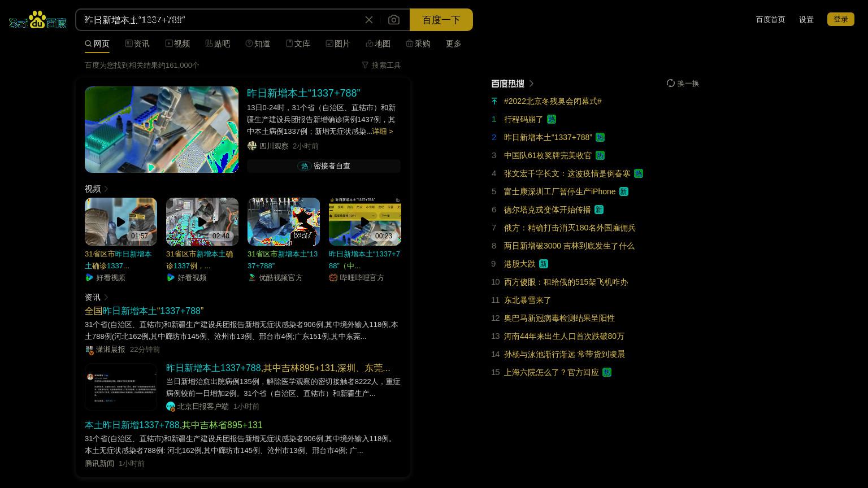
Task: Click the 百度一下 search button
Action: tap(441, 20)
